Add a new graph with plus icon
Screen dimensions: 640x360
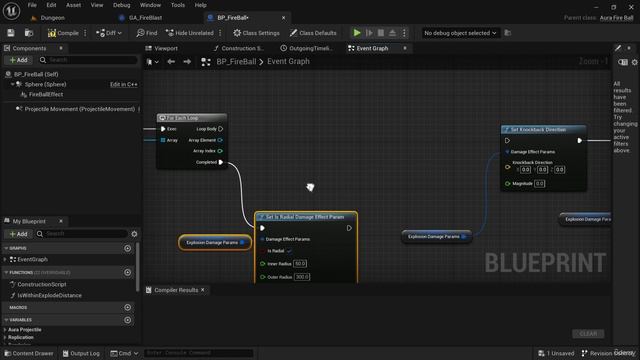[x=128, y=248]
